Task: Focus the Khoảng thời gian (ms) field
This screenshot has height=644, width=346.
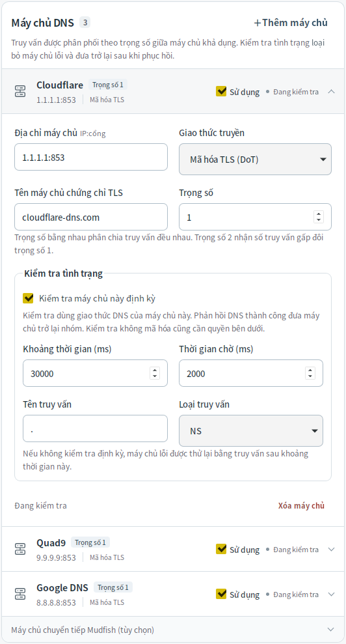Action: pos(95,373)
